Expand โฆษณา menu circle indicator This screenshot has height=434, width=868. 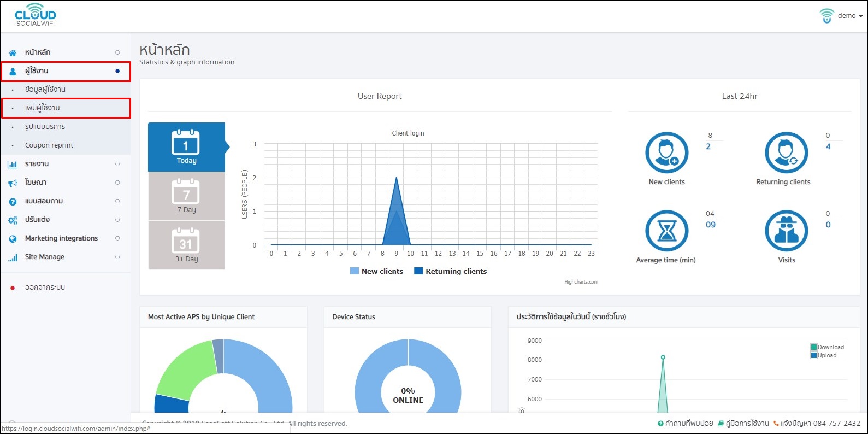point(117,183)
